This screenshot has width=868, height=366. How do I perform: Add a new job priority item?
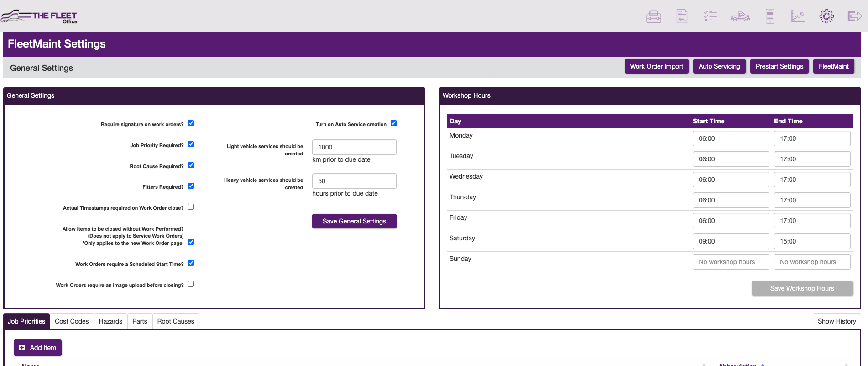pos(37,348)
